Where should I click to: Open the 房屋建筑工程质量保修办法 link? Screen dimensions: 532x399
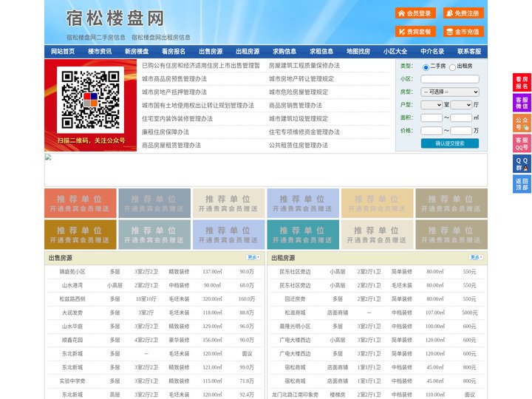304,66
